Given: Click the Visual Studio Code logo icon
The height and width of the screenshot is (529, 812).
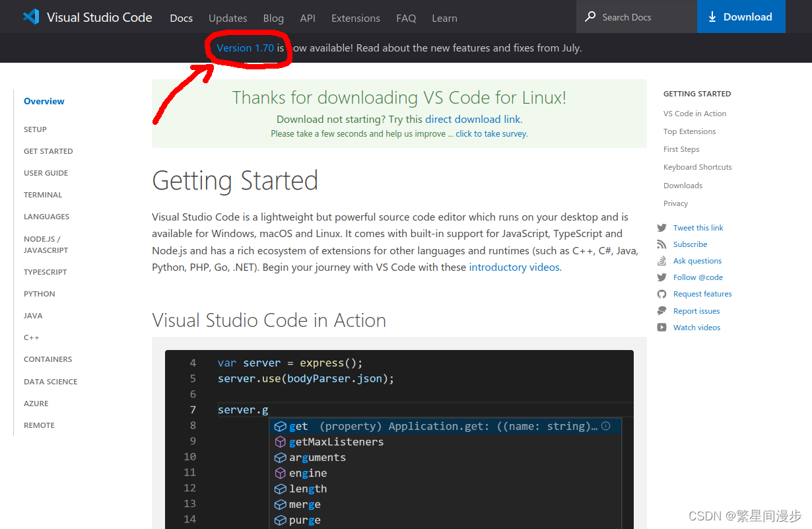Looking at the screenshot, I should [x=31, y=17].
